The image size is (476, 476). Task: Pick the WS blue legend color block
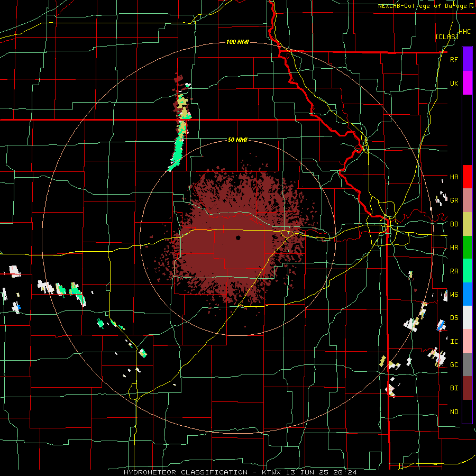coord(467,294)
